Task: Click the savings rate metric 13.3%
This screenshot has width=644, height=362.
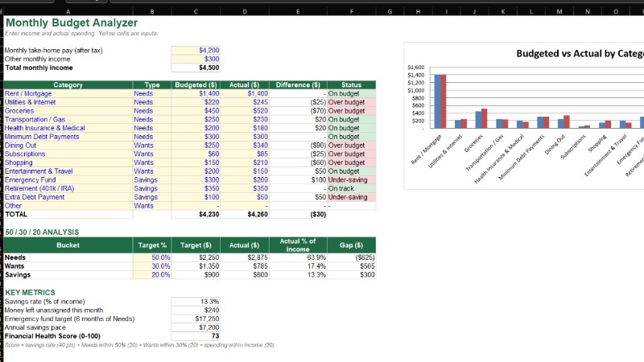Action: (196, 301)
